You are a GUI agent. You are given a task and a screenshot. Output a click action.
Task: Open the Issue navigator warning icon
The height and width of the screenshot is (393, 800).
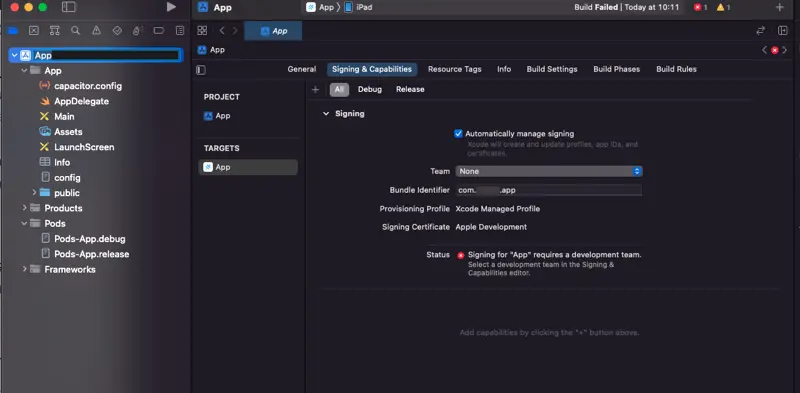(96, 31)
